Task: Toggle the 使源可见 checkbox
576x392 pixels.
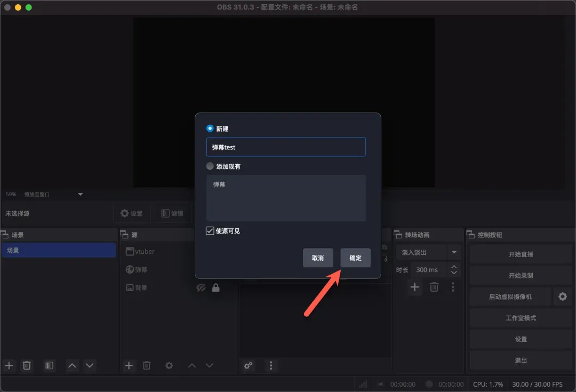Action: click(210, 231)
